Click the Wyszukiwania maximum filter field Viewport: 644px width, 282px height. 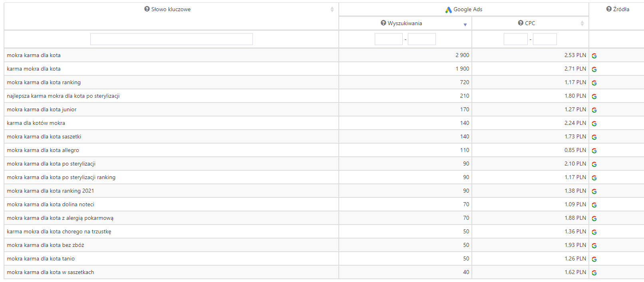pos(422,39)
